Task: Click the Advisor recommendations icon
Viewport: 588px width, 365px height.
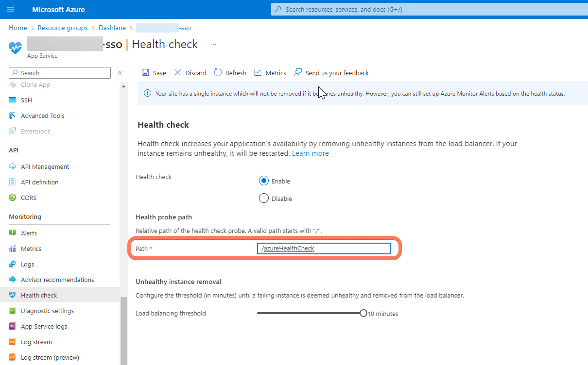Action: (x=13, y=280)
